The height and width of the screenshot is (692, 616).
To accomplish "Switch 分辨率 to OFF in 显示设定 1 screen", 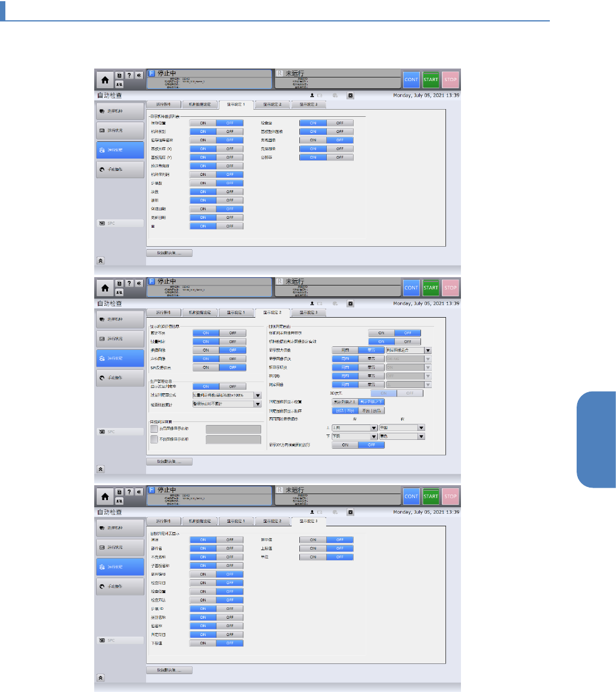I will click(x=339, y=157).
